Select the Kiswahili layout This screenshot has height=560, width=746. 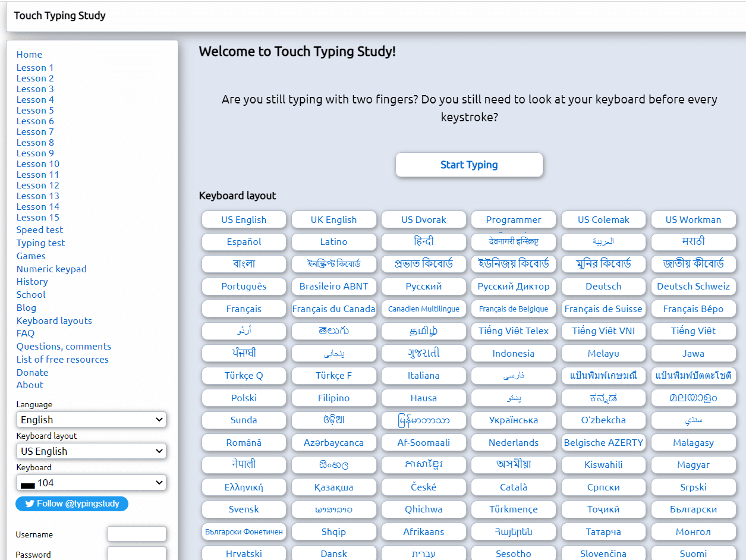pyautogui.click(x=603, y=465)
